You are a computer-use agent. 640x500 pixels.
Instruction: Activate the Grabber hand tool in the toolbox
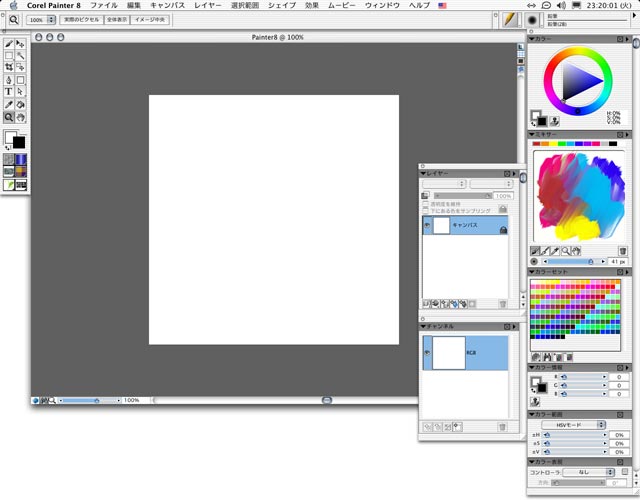coord(20,116)
